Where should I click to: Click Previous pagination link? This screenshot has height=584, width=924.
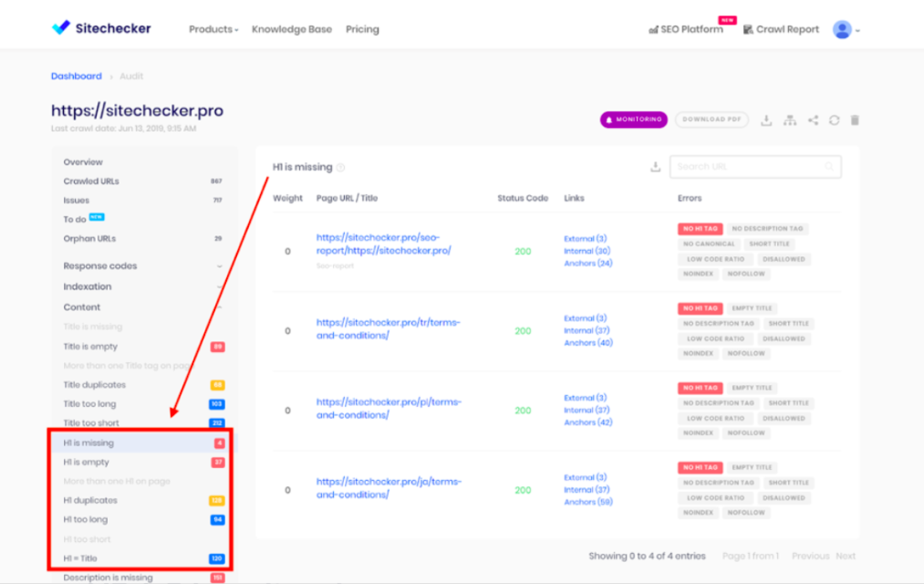(810, 556)
